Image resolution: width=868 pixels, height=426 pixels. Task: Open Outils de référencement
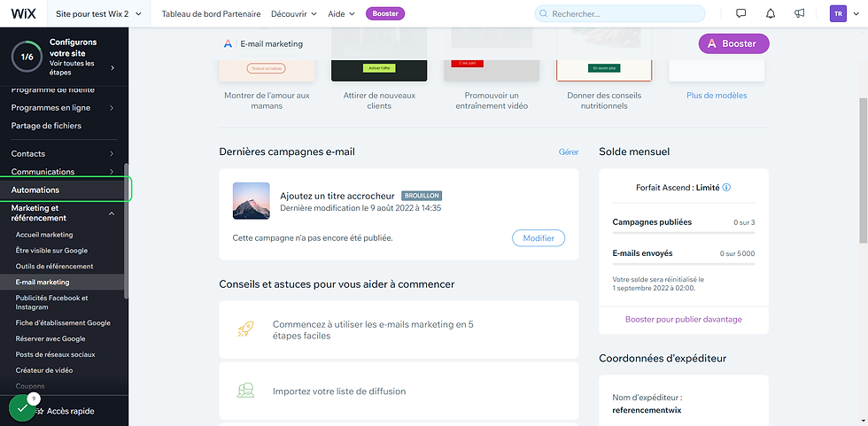[54, 266]
